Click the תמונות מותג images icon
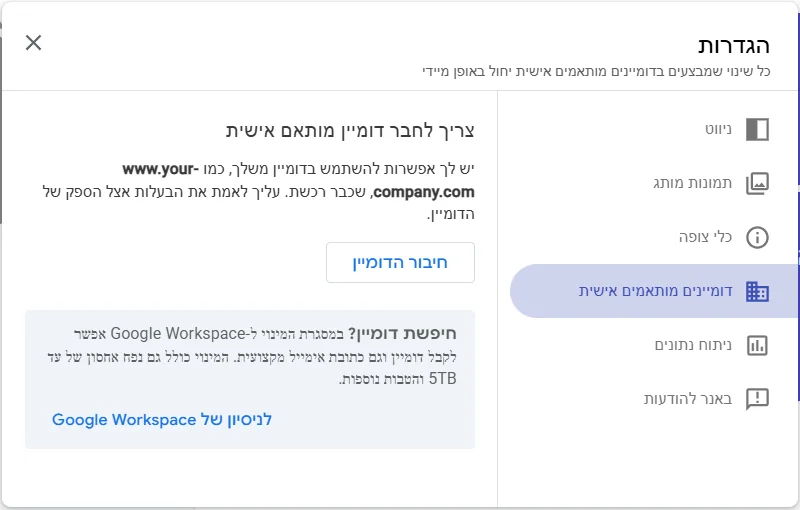 tap(757, 183)
